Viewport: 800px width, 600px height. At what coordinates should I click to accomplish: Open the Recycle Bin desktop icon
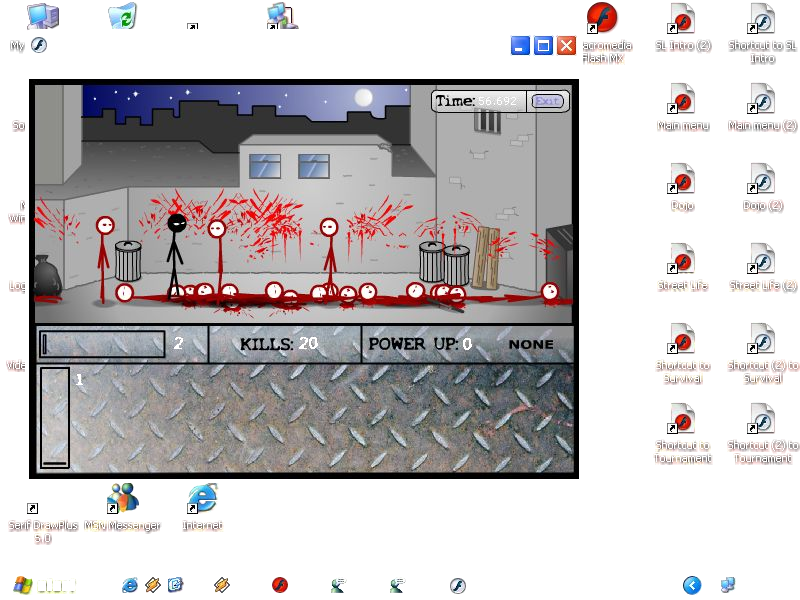[122, 16]
